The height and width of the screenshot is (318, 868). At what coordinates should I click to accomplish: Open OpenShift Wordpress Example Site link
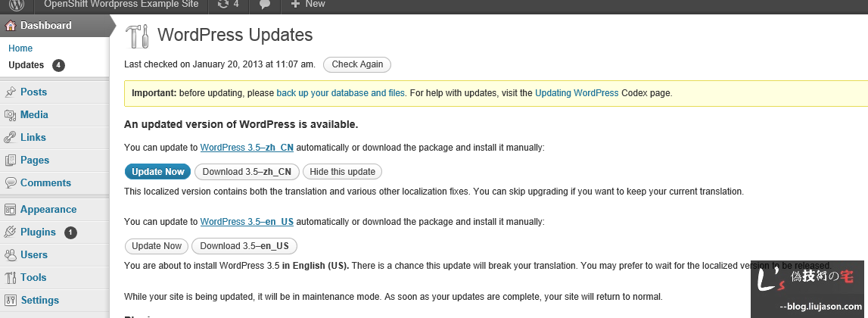tap(121, 4)
